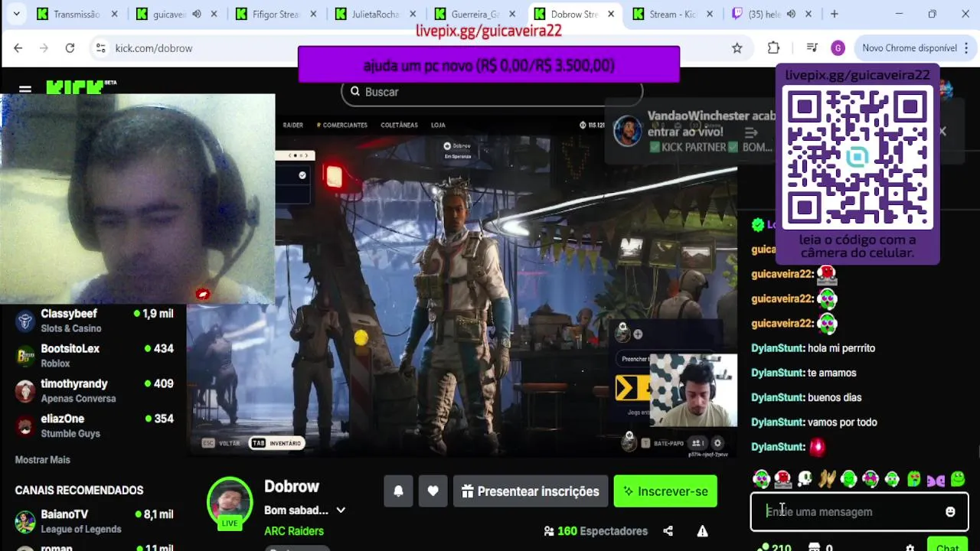Open Dobrow channel name link

click(292, 487)
